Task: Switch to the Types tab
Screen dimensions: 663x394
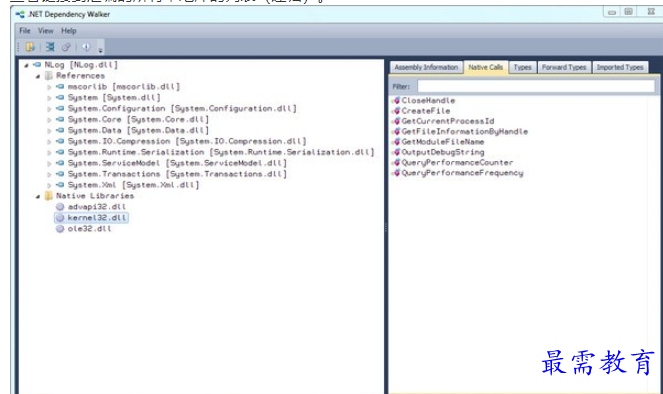Action: pyautogui.click(x=523, y=67)
